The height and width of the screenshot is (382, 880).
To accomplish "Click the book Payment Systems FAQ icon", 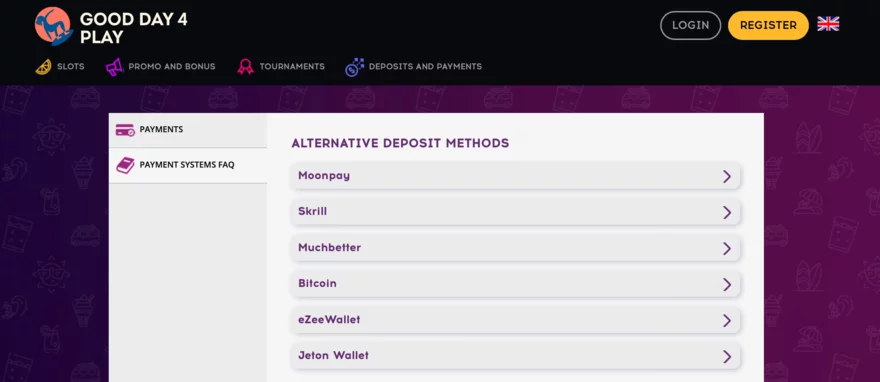I will coord(125,165).
